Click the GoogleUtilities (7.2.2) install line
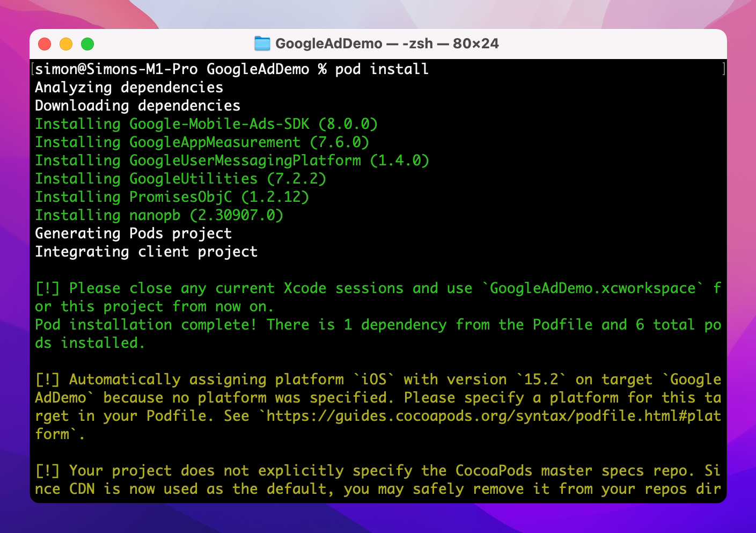Screen dimensions: 756x533 180,179
